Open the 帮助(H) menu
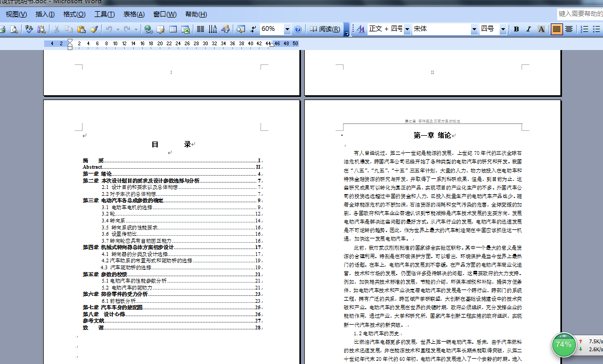 point(196,14)
